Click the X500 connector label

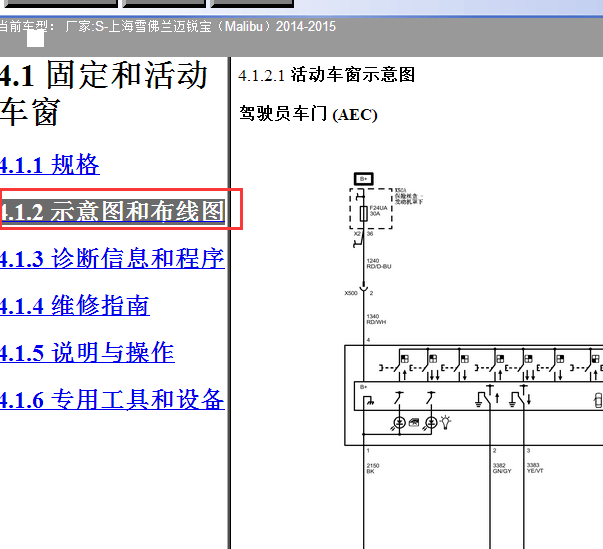click(x=351, y=293)
